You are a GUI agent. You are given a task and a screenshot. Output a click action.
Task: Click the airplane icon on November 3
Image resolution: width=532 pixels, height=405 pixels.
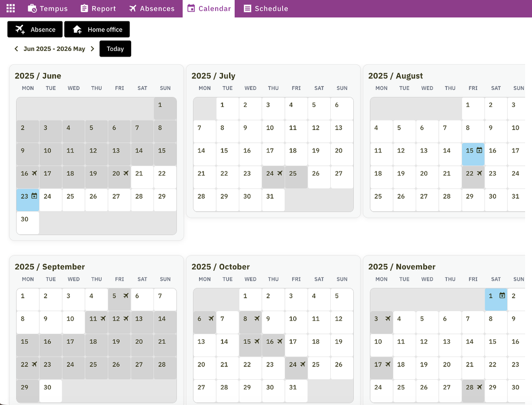click(x=388, y=319)
